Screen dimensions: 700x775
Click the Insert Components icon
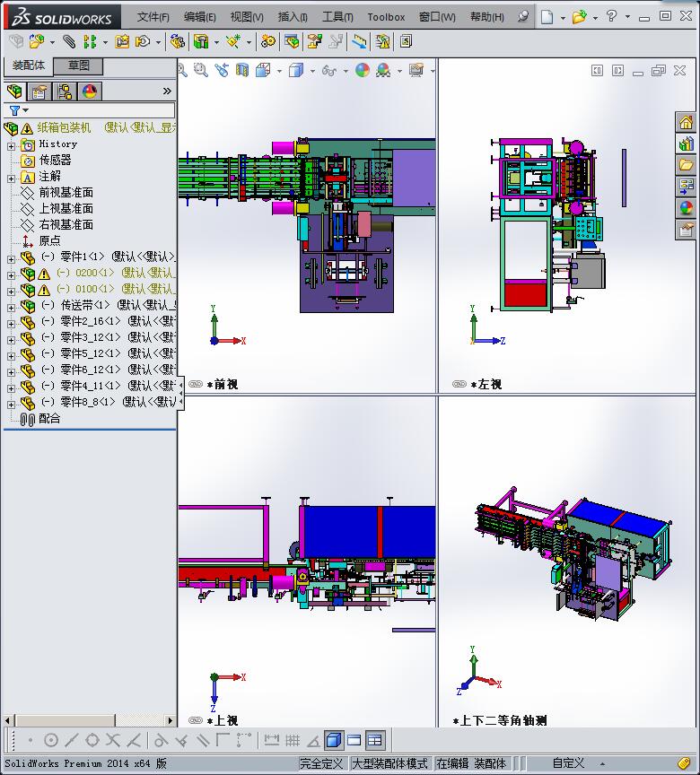pos(36,41)
